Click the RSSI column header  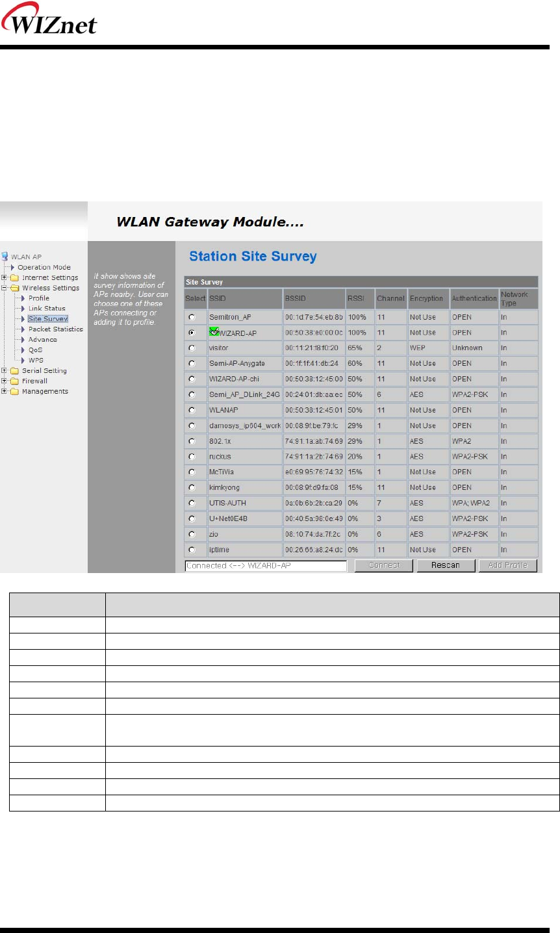[x=360, y=298]
